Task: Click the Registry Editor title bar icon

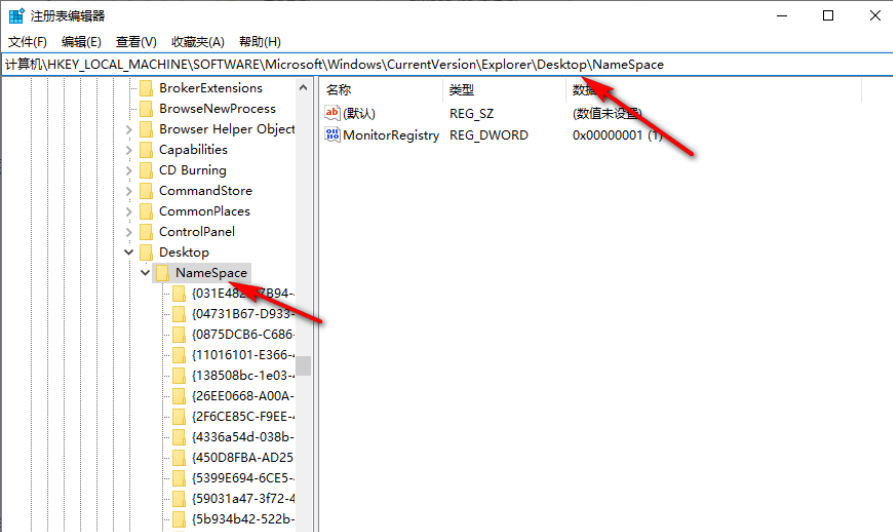Action: (x=16, y=16)
